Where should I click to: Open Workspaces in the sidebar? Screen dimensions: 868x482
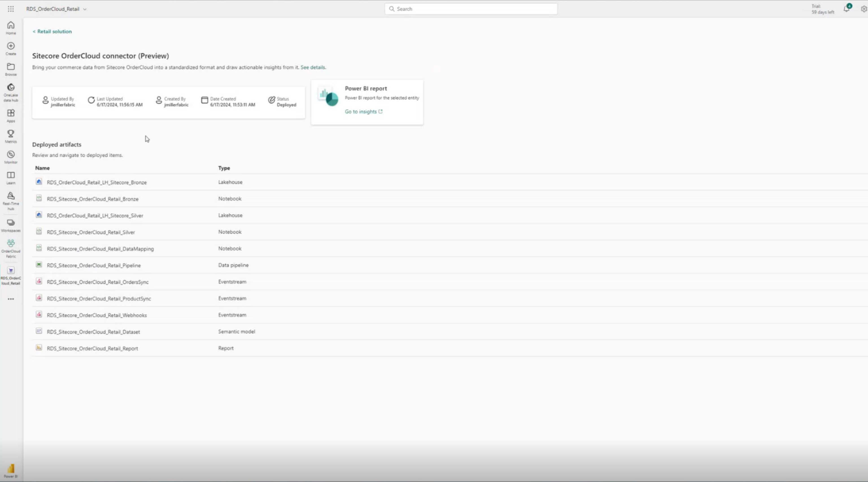tap(11, 226)
